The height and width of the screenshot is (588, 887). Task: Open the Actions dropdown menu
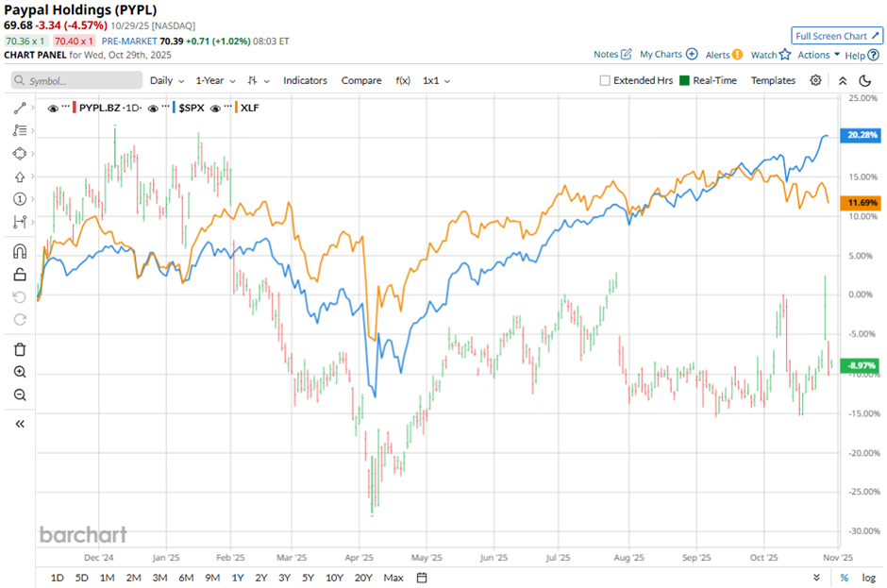tap(818, 55)
